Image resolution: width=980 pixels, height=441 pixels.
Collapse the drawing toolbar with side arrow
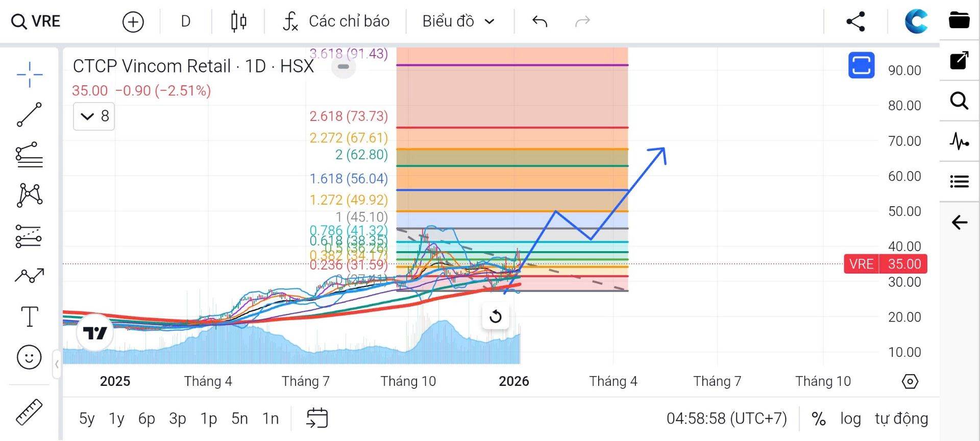click(57, 364)
